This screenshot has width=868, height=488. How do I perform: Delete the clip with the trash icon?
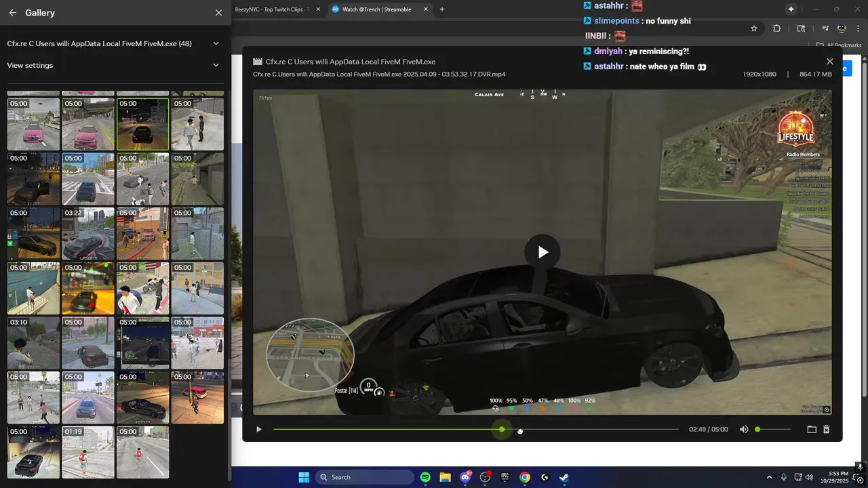point(826,429)
